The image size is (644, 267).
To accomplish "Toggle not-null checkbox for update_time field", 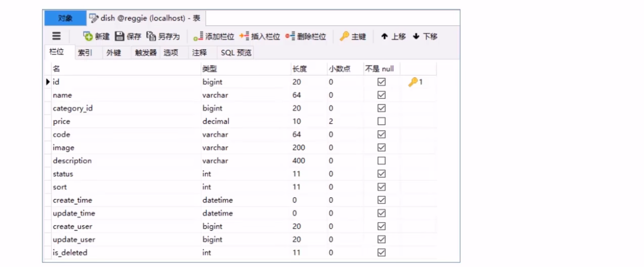I will click(x=381, y=213).
